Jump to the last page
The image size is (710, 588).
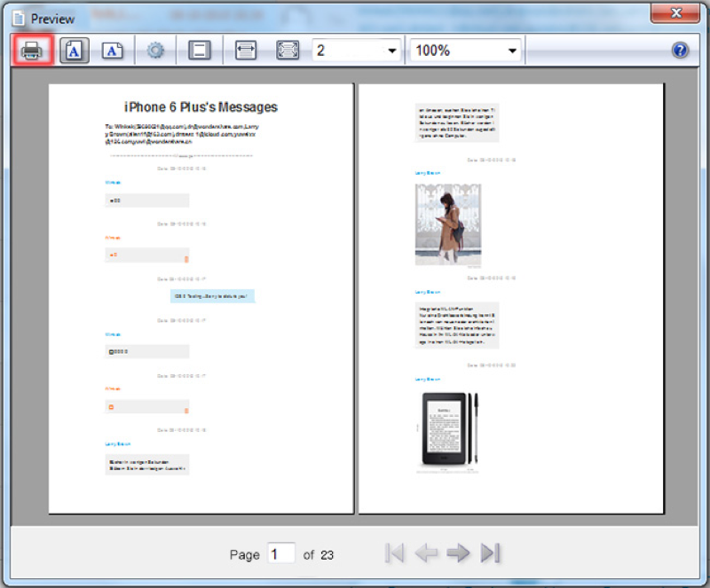pyautogui.click(x=491, y=553)
